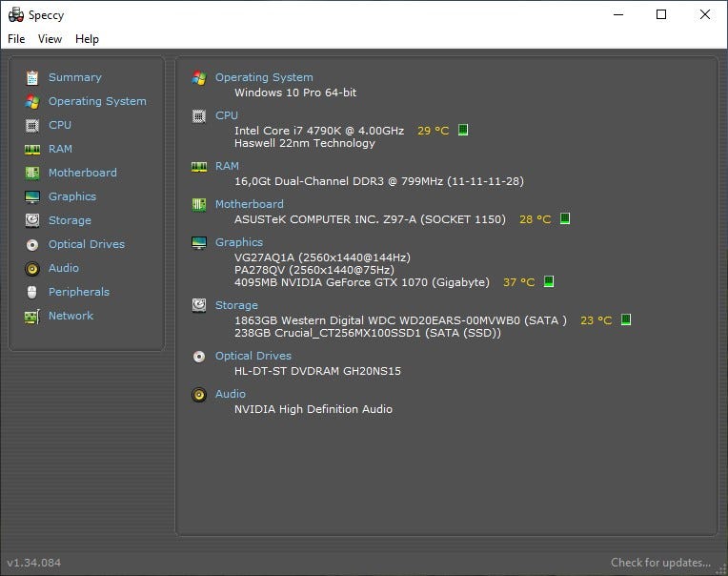Show Storage section from sidebar label
The image size is (728, 576).
pyautogui.click(x=70, y=220)
